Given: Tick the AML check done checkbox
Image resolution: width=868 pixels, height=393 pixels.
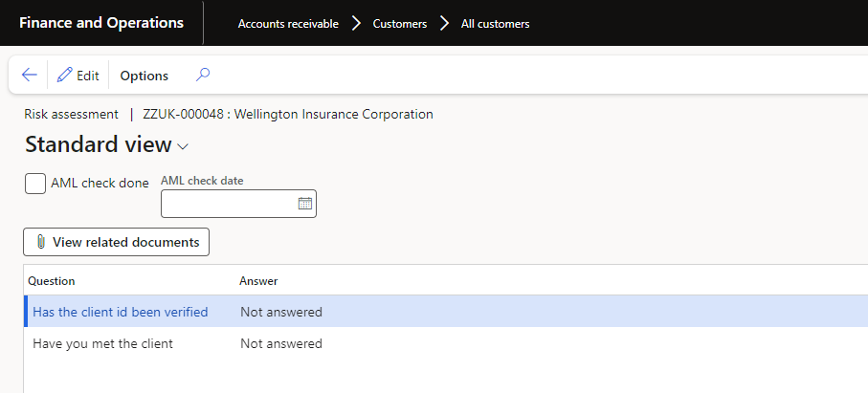Looking at the screenshot, I should click(35, 184).
